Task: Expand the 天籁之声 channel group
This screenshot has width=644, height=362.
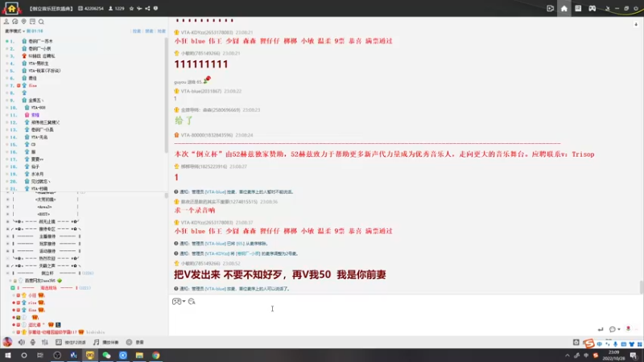Action: click(x=7, y=266)
